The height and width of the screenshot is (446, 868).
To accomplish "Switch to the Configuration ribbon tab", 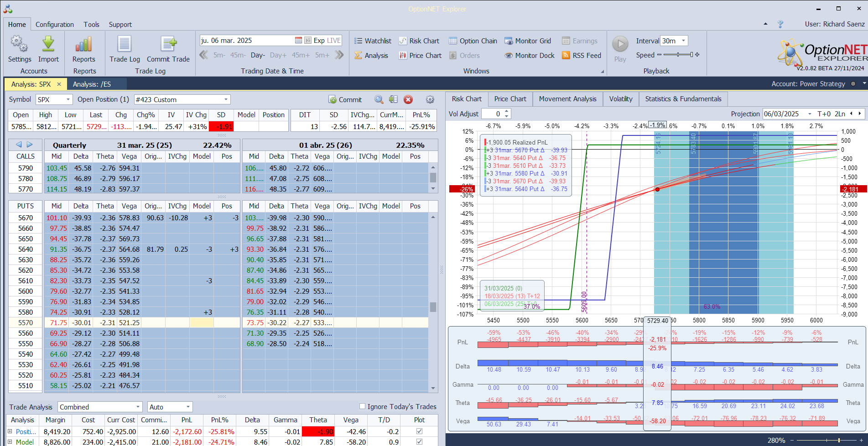I will point(55,25).
